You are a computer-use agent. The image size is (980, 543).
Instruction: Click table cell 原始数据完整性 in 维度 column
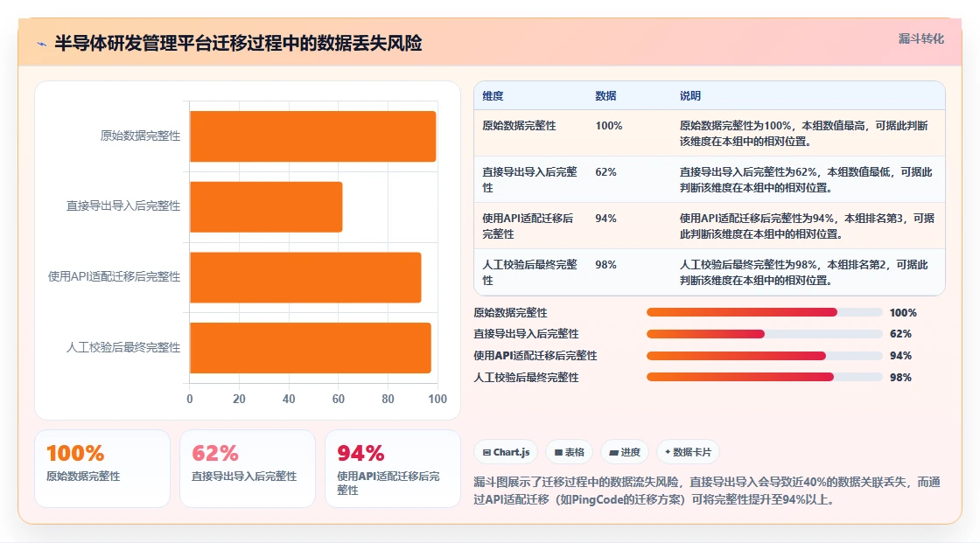[x=519, y=126]
